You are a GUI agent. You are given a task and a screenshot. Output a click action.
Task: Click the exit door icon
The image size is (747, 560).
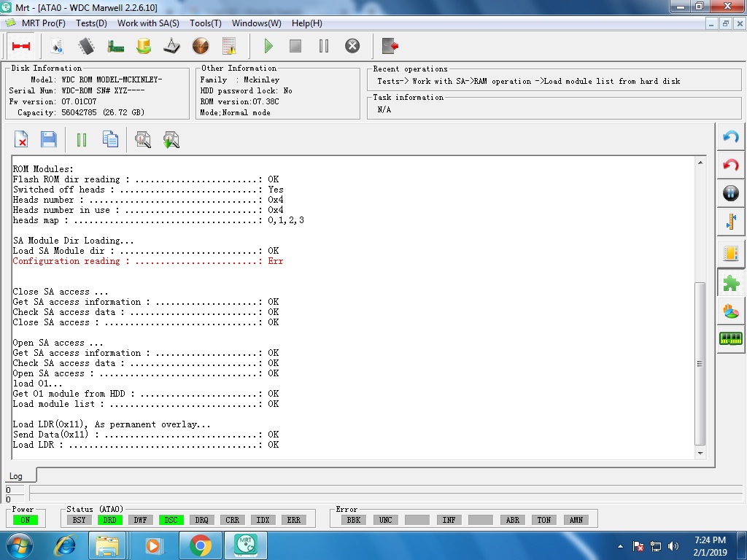(390, 46)
